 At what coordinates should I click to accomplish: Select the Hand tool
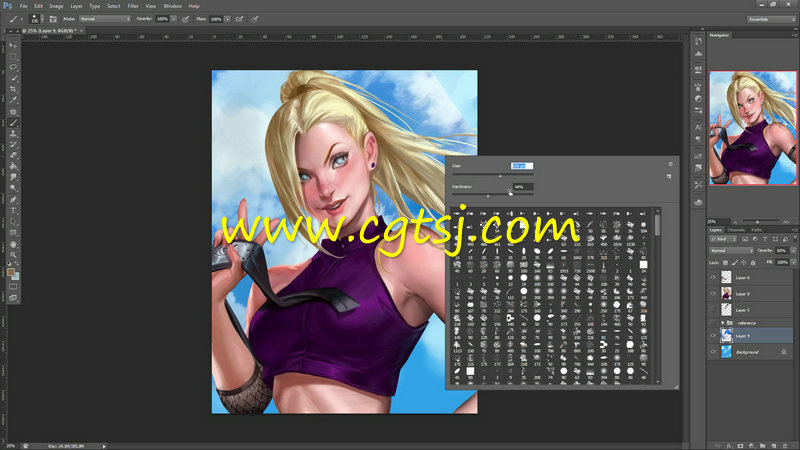(13, 244)
